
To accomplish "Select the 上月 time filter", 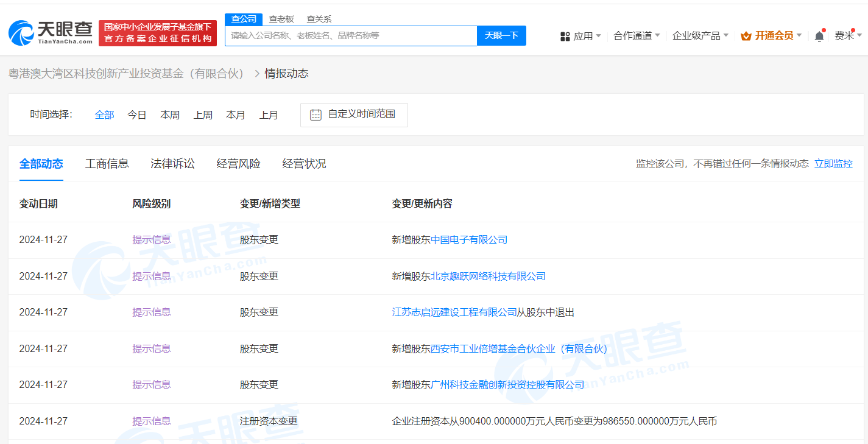I will tap(269, 115).
